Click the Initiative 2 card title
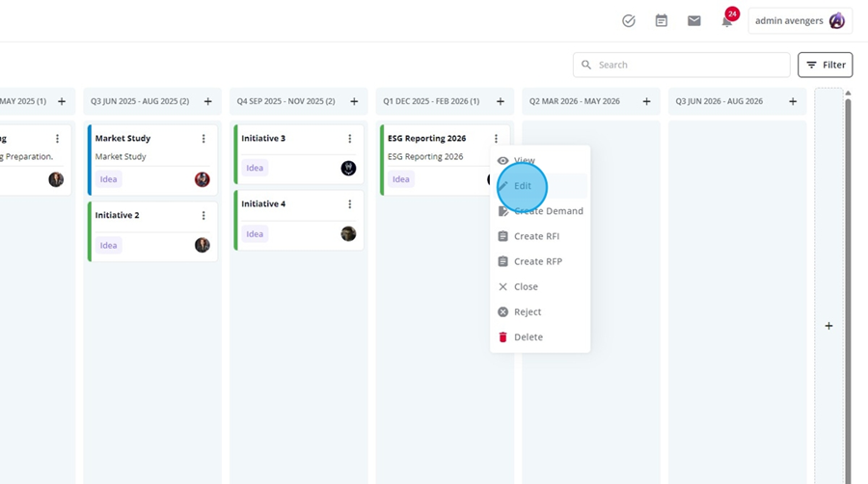Viewport: 868px width, 484px height. (x=118, y=215)
